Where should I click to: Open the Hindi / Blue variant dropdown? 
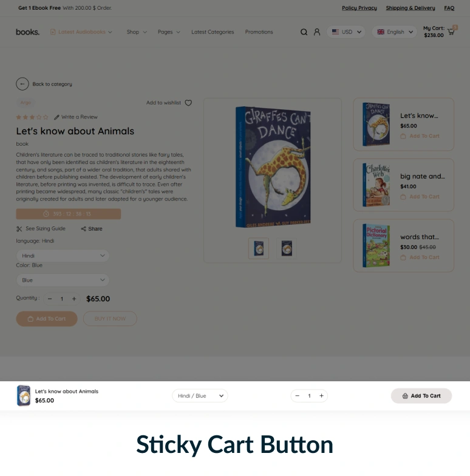(x=200, y=396)
